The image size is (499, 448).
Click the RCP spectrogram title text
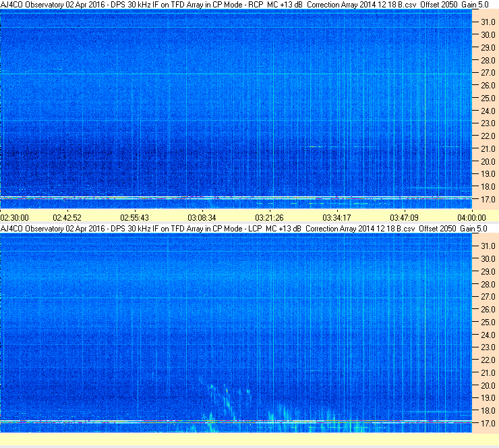[244, 5]
